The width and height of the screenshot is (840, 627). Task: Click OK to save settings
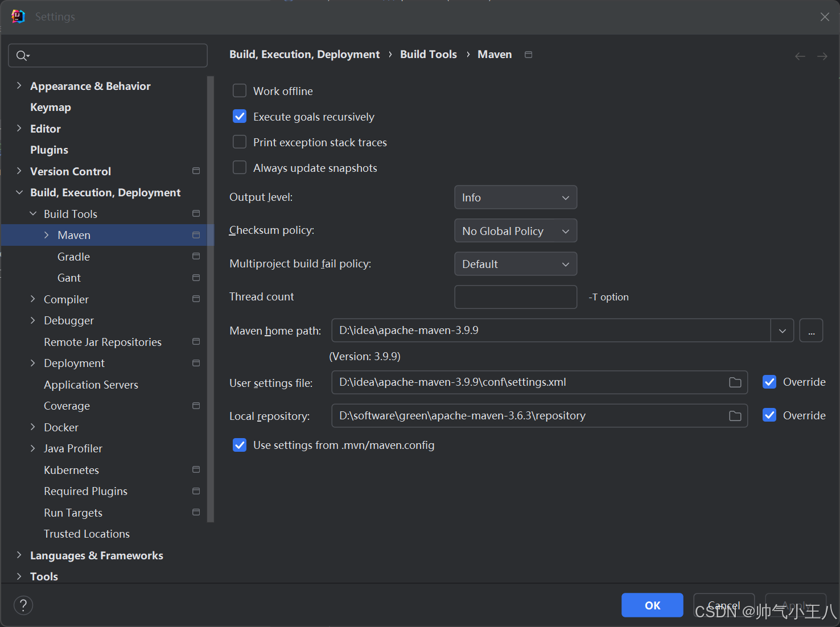(x=652, y=605)
